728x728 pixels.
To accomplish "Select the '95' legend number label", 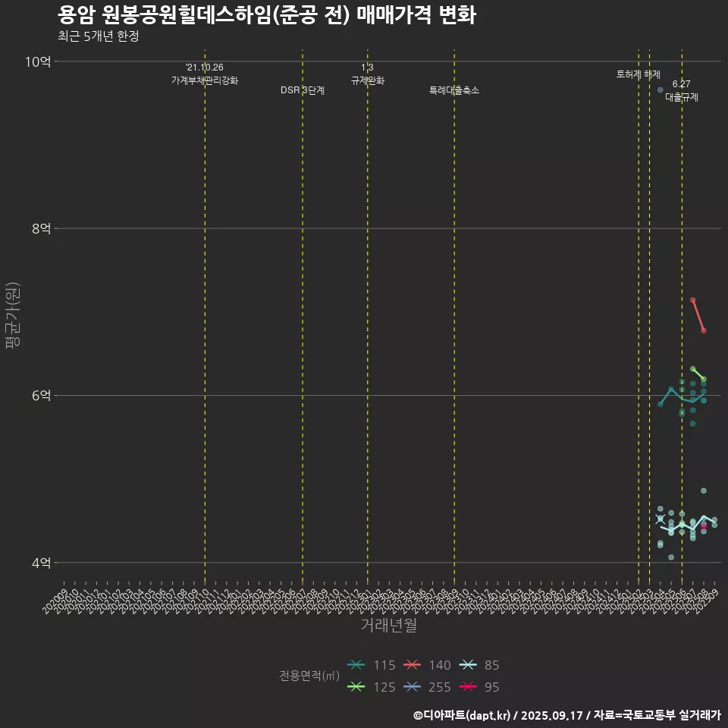I will [491, 687].
